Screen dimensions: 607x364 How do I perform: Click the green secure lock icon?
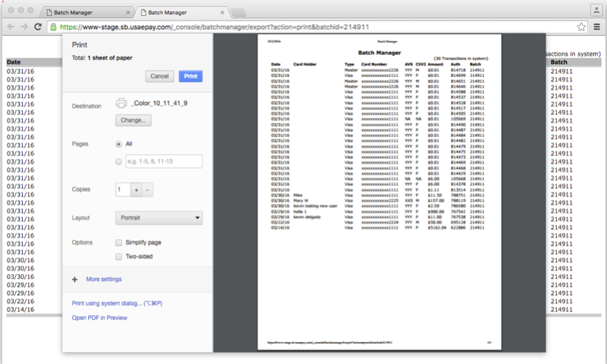click(53, 27)
